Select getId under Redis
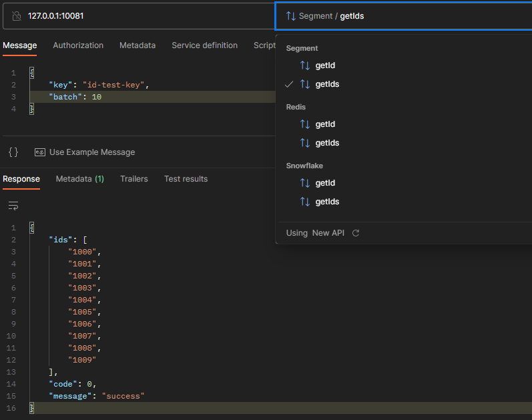The height and width of the screenshot is (420, 532). (325, 124)
